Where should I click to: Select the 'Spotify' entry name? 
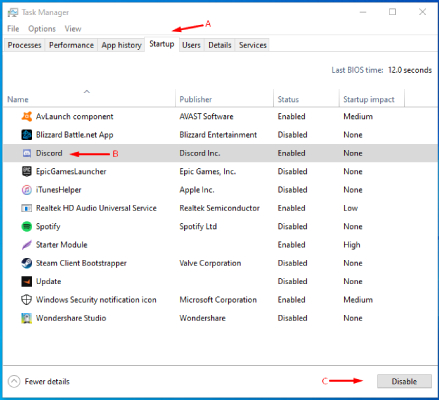48,226
